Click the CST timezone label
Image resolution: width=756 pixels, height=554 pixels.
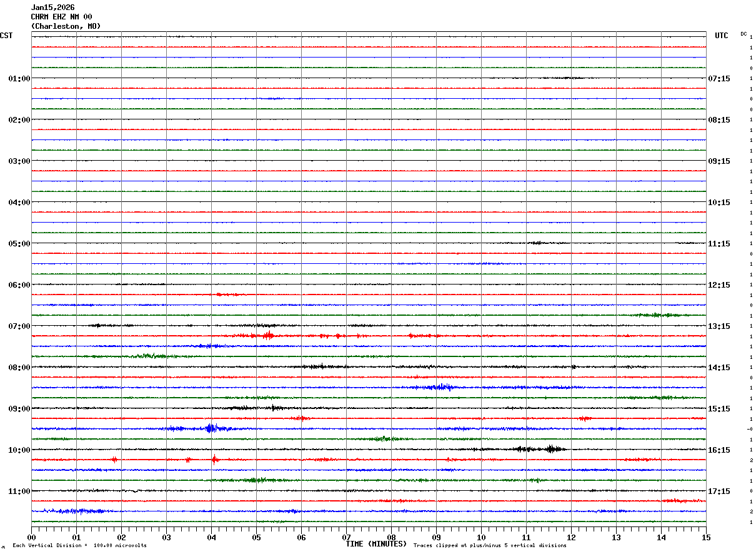(6, 36)
